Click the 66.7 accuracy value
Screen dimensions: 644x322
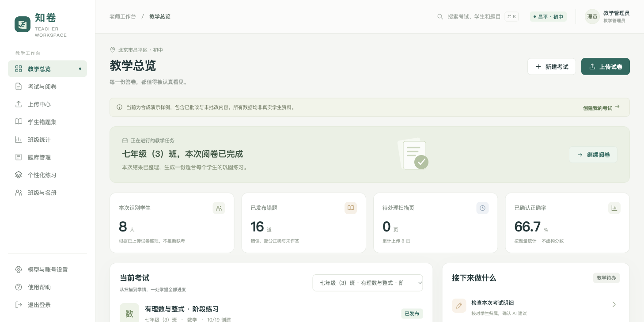point(527,227)
